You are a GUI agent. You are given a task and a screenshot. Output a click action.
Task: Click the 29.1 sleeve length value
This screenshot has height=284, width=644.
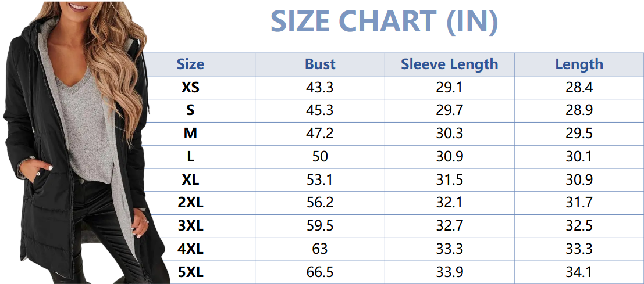[x=449, y=88]
